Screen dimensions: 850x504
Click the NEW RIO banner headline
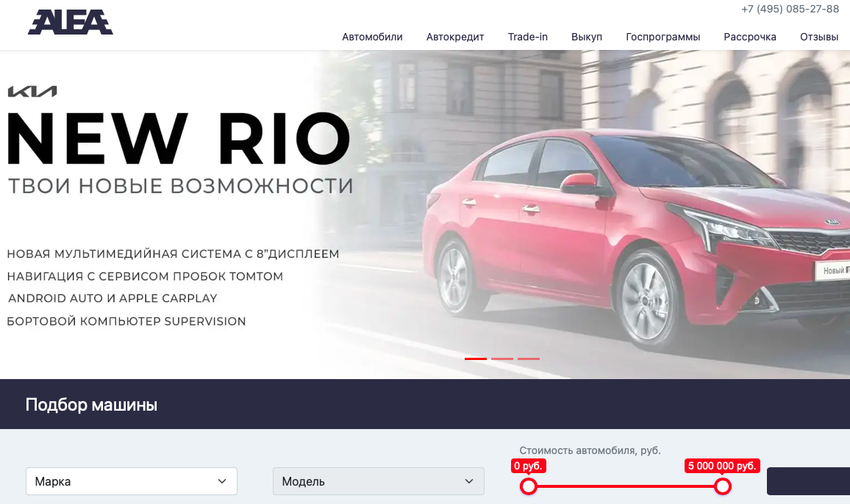click(x=179, y=138)
